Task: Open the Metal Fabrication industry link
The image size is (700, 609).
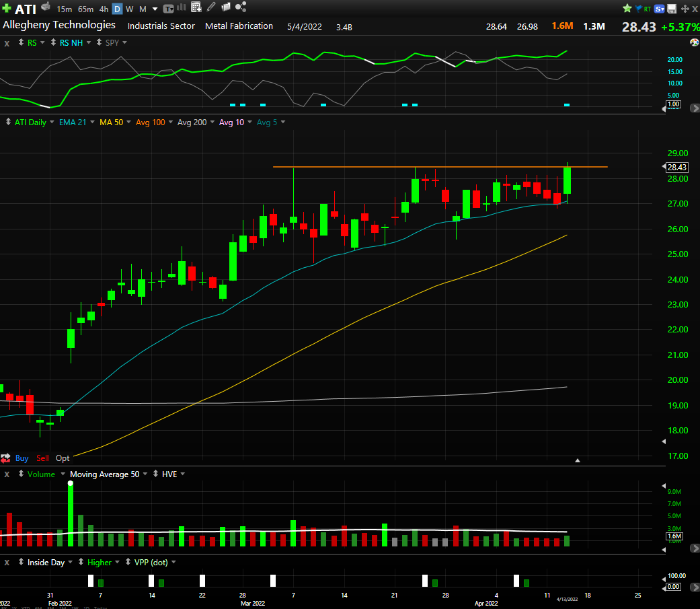Action: [239, 26]
